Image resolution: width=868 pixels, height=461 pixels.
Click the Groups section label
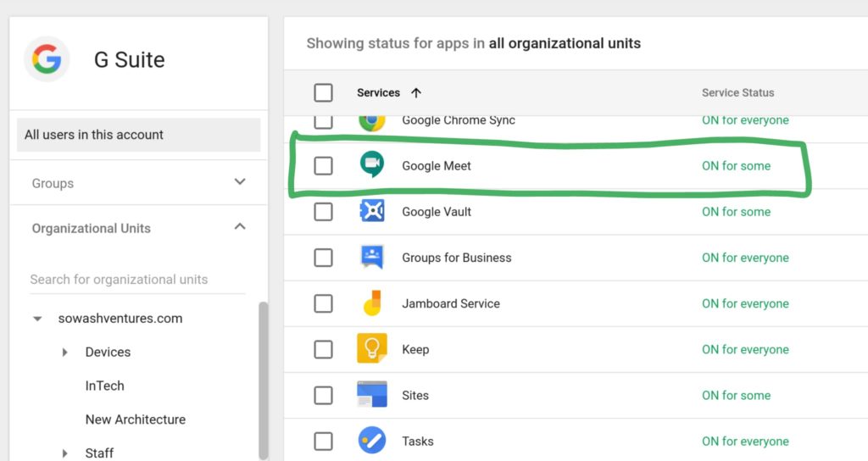pyautogui.click(x=53, y=183)
